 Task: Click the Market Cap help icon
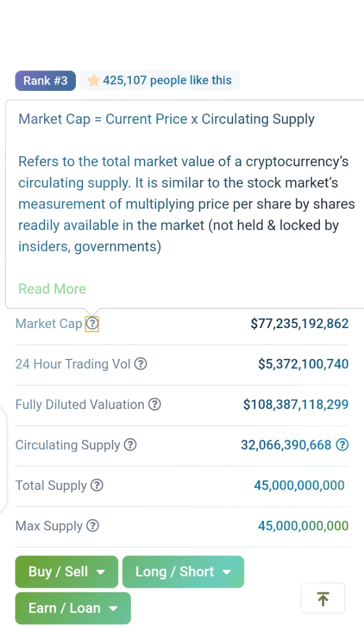[x=92, y=324]
